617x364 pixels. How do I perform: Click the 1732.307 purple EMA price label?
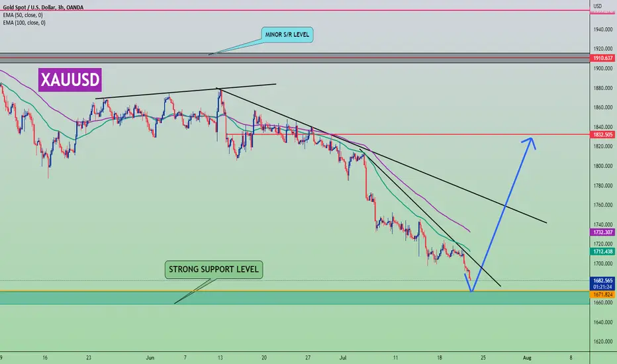click(x=602, y=232)
